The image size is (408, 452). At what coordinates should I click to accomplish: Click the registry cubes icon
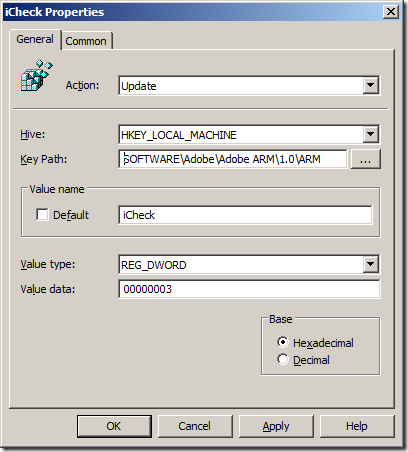click(x=37, y=76)
